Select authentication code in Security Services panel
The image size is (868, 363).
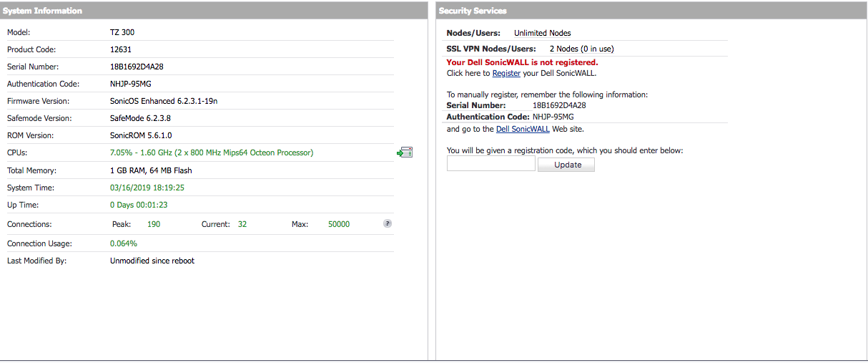(553, 116)
